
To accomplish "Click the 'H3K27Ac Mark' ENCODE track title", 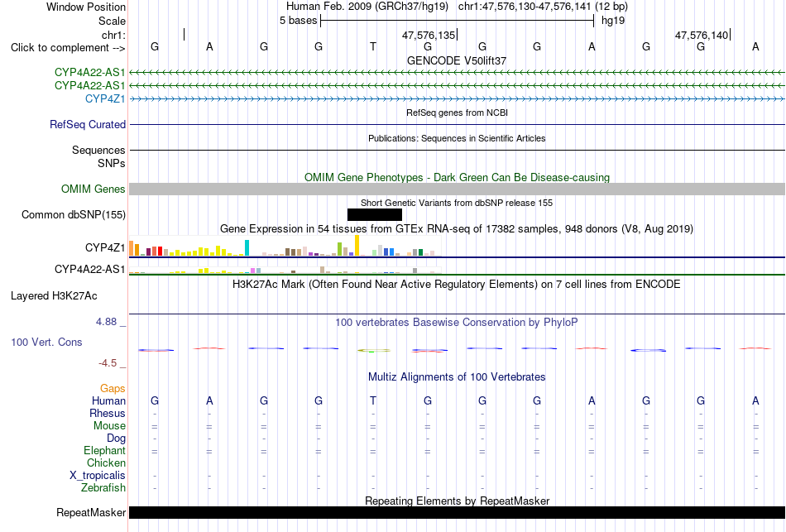I will click(457, 285).
